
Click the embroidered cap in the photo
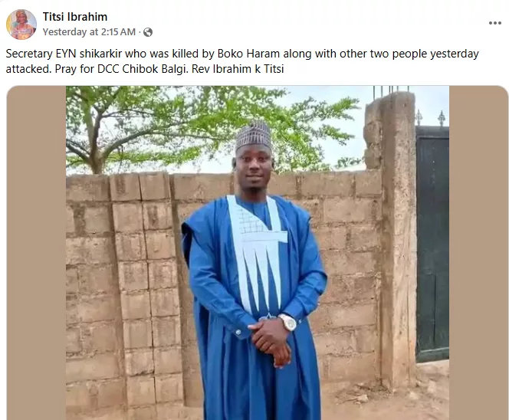(253, 135)
